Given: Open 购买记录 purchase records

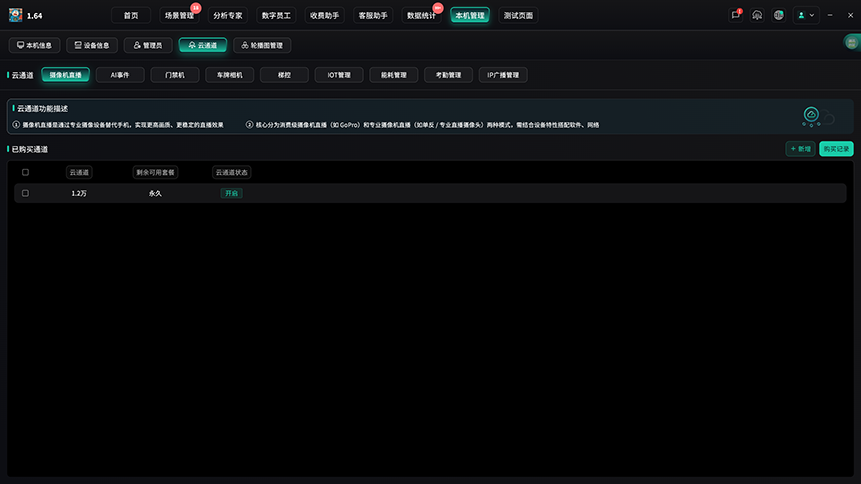Looking at the screenshot, I should [836, 149].
